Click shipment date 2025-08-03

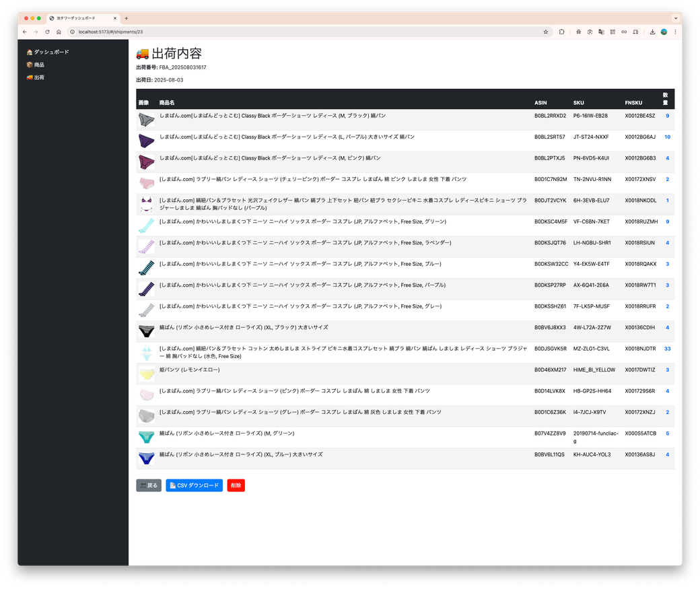[x=169, y=80]
